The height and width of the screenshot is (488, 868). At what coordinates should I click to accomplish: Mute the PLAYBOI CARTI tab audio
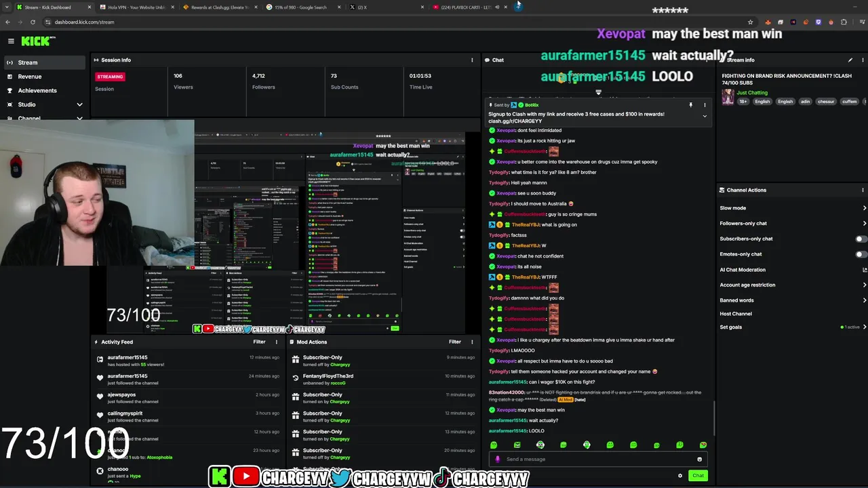(497, 7)
